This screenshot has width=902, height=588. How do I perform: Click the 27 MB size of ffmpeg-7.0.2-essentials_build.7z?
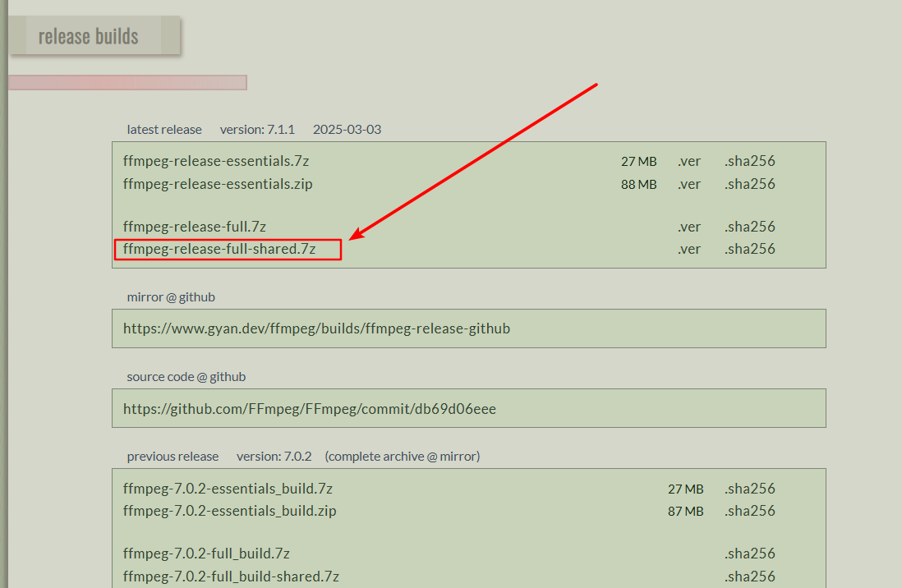(x=686, y=489)
